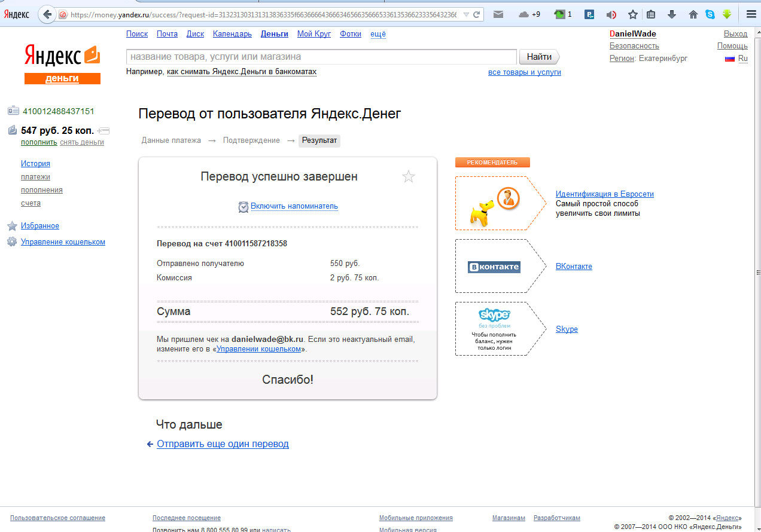Go back with the browser back arrow
The width and height of the screenshot is (761, 532).
(x=48, y=14)
